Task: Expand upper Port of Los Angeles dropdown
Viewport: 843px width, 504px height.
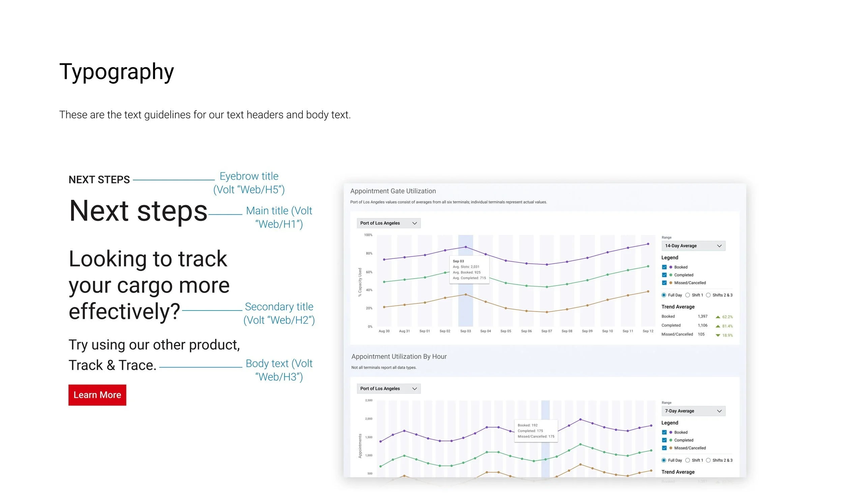Action: click(388, 223)
